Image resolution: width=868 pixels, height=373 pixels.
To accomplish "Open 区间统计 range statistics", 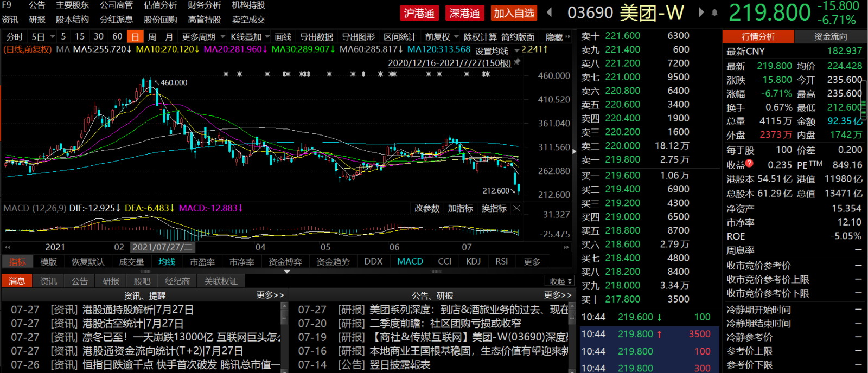I will coord(400,37).
